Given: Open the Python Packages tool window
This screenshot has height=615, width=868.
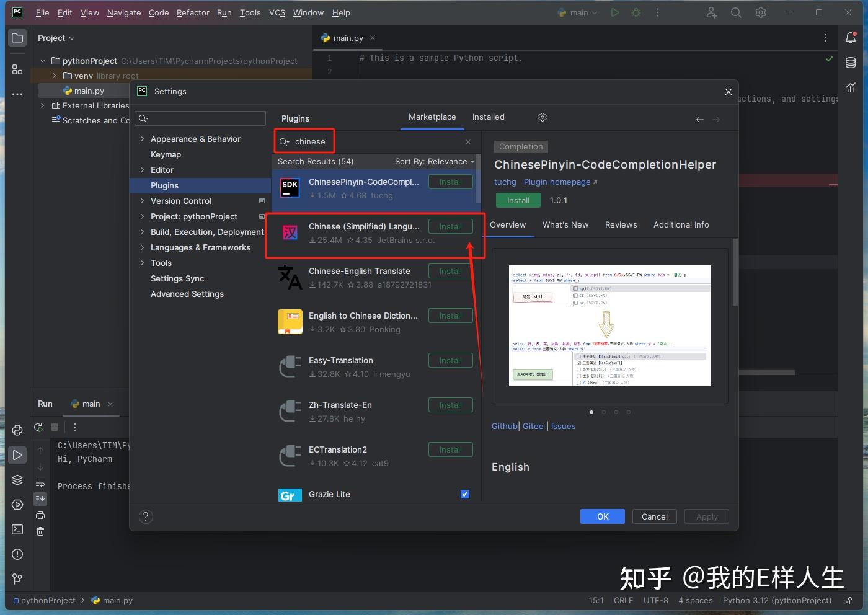Looking at the screenshot, I should [x=17, y=479].
